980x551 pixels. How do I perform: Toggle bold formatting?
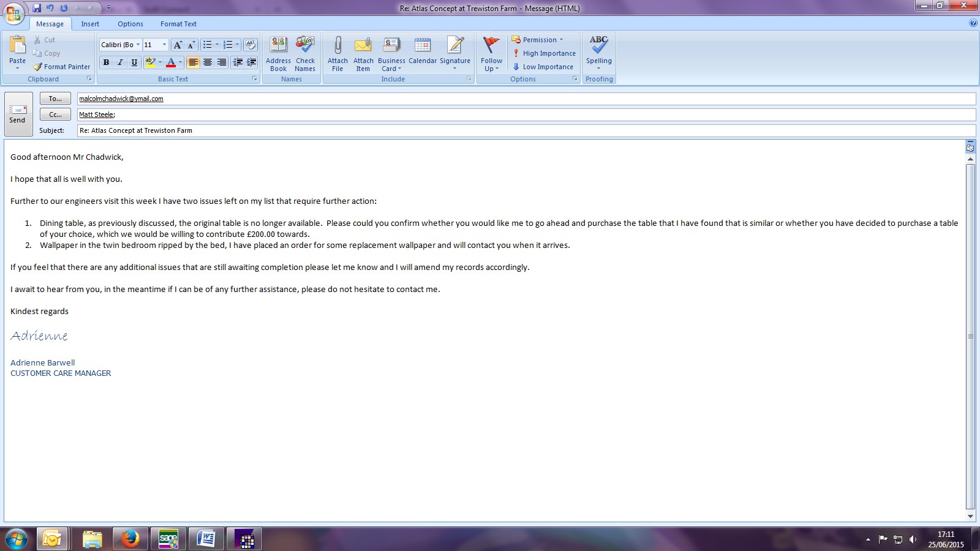(x=107, y=62)
